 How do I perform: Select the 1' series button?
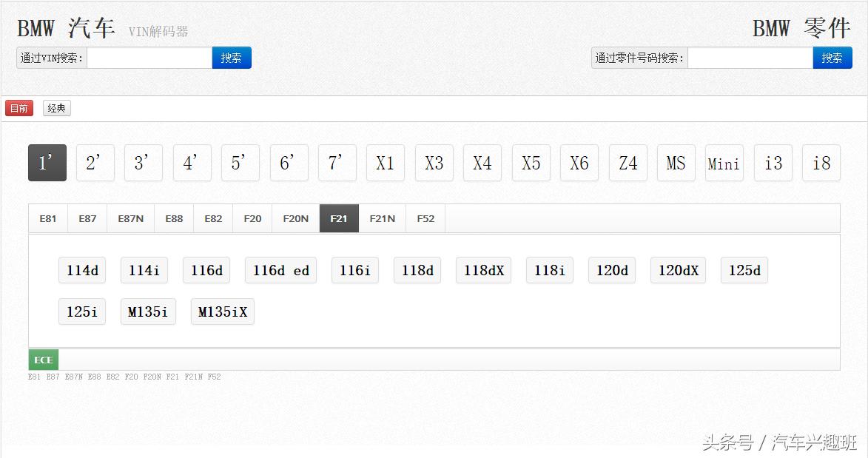pos(47,163)
